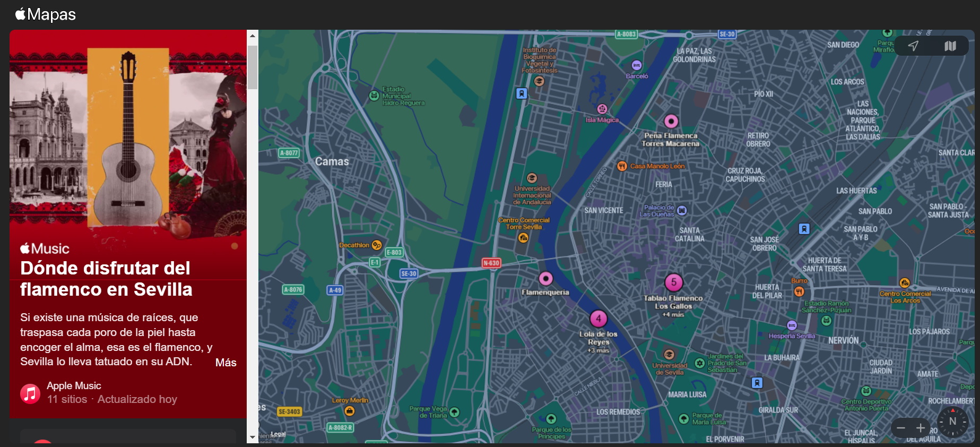Viewport: 980px width, 447px height.
Task: Open the Apple Music publisher link
Action: 74,385
